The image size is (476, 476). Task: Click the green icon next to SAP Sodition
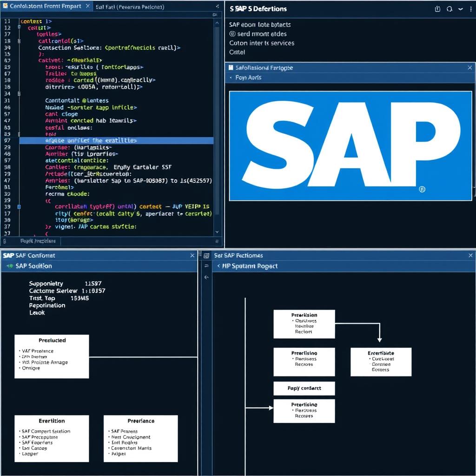[x=9, y=266]
